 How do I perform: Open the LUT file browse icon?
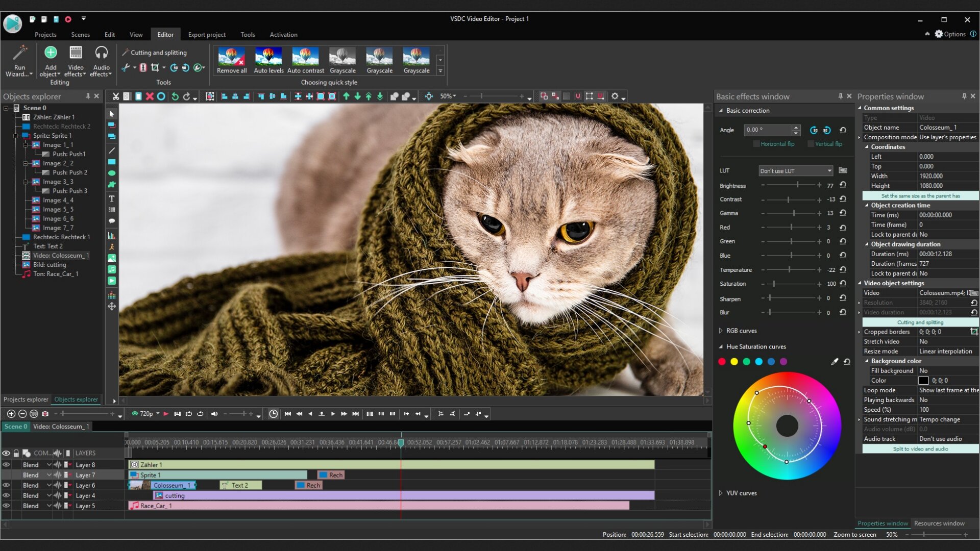(x=843, y=170)
